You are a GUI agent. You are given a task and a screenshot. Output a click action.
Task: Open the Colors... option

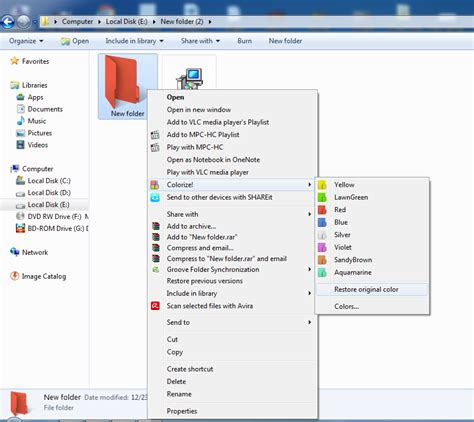[347, 306]
